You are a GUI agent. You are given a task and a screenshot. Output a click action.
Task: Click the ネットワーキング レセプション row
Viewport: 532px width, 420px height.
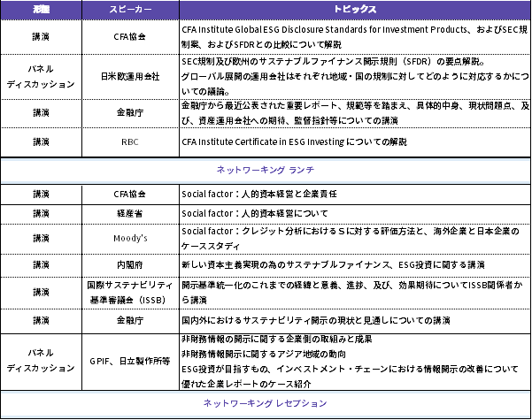coord(266,403)
